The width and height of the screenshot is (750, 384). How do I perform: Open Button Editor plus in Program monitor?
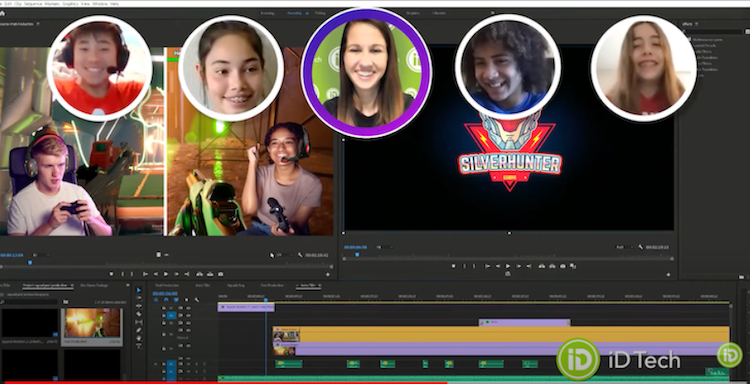click(x=668, y=274)
